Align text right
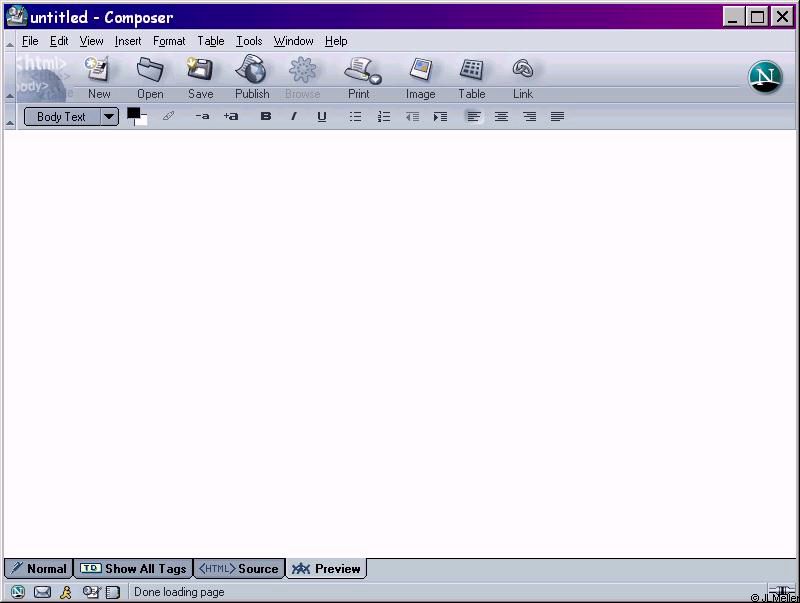Screen dimensions: 800x603 pos(530,117)
